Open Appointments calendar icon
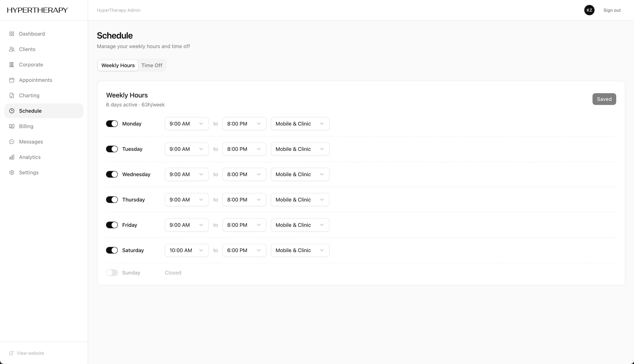This screenshot has width=634, height=364. point(12,80)
